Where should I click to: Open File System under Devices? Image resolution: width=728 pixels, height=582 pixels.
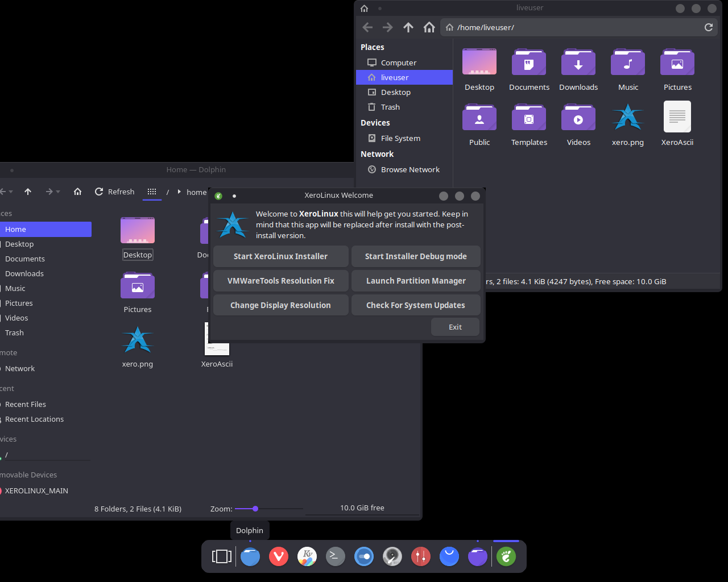click(x=404, y=138)
